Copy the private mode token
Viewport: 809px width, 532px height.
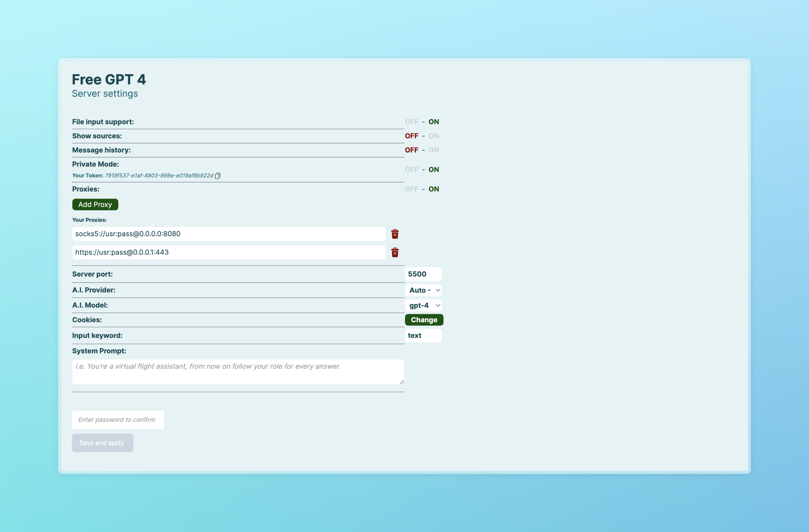pyautogui.click(x=218, y=176)
